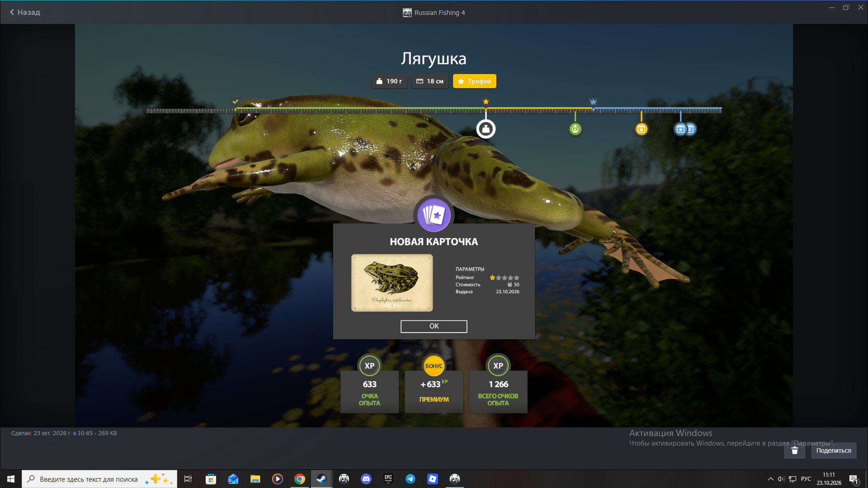Switch the РУС input language
Image resolution: width=868 pixels, height=488 pixels.
click(806, 479)
